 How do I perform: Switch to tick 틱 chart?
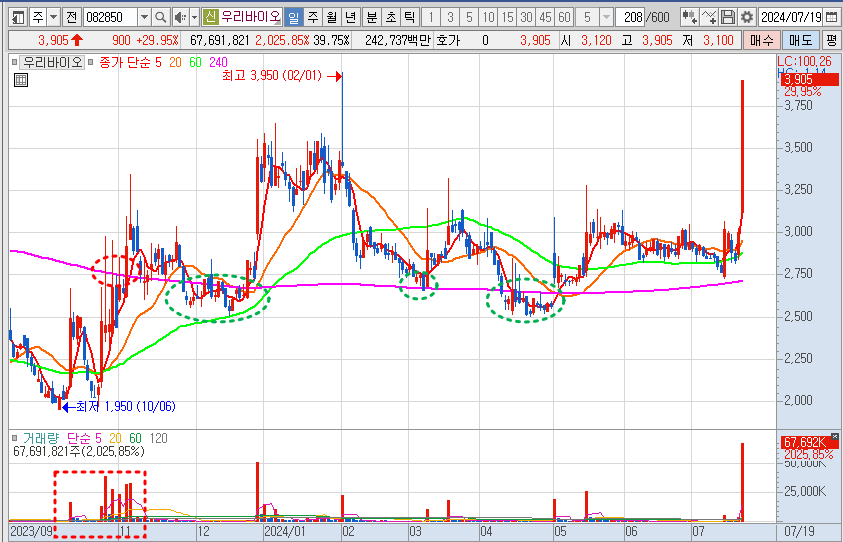[410, 18]
